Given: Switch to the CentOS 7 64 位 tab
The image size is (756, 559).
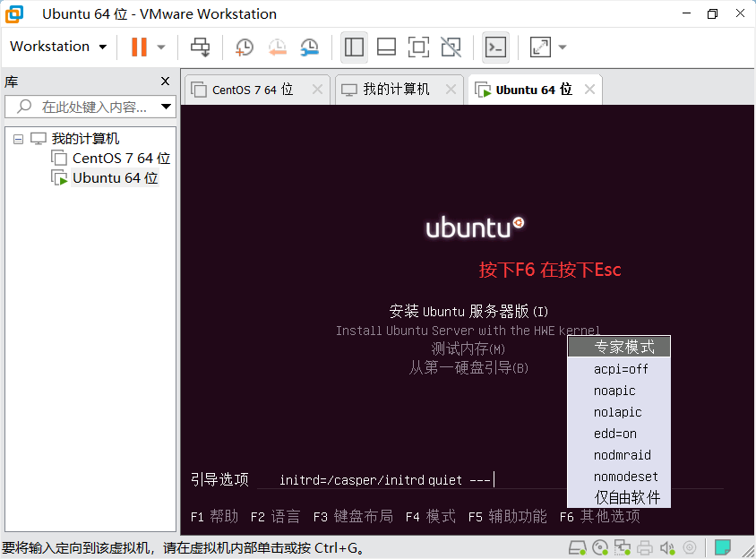Looking at the screenshot, I should [x=253, y=90].
